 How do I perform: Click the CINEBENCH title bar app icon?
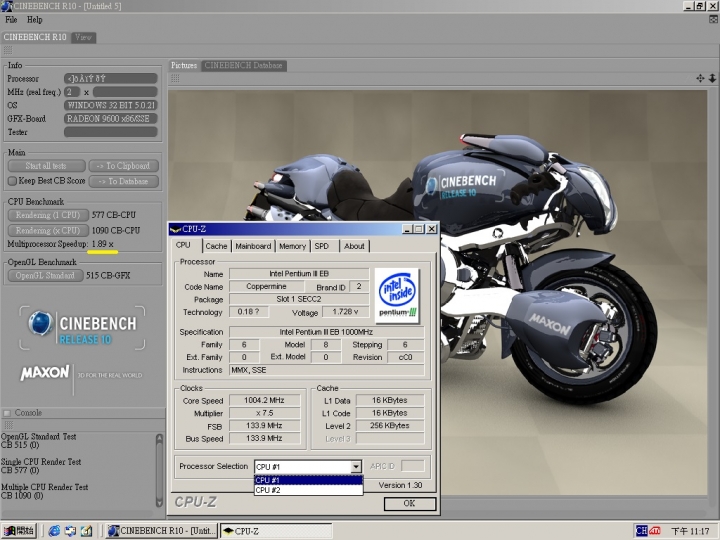click(6, 6)
